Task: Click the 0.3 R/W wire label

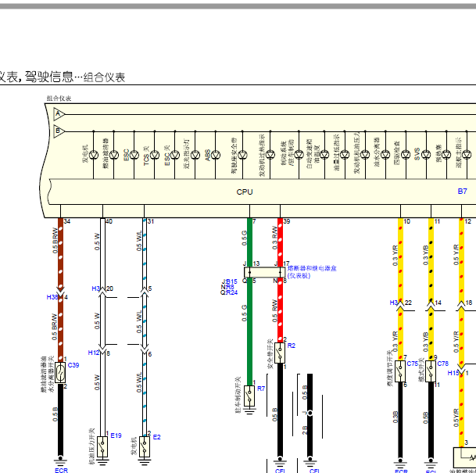Action: pos(274,238)
